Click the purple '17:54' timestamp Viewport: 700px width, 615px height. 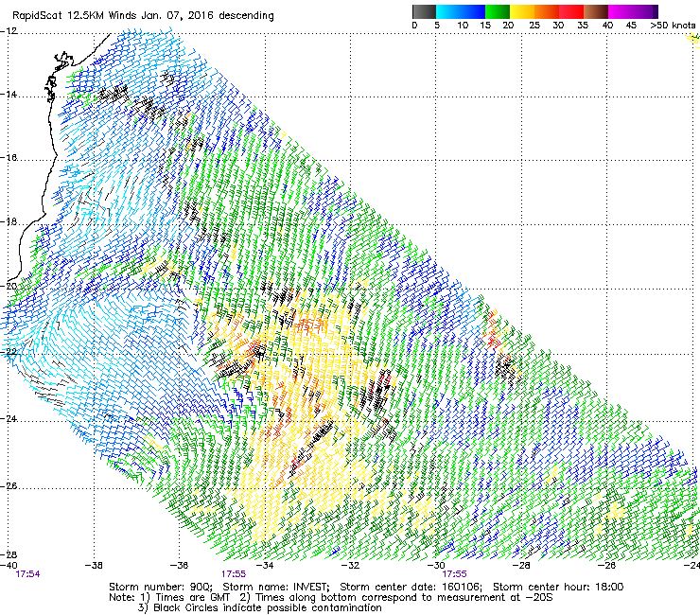coord(27,574)
